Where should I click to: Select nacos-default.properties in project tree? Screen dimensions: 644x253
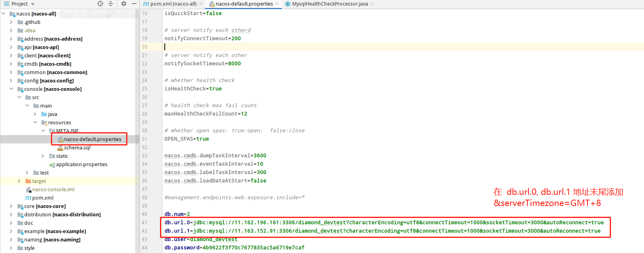click(x=92, y=139)
